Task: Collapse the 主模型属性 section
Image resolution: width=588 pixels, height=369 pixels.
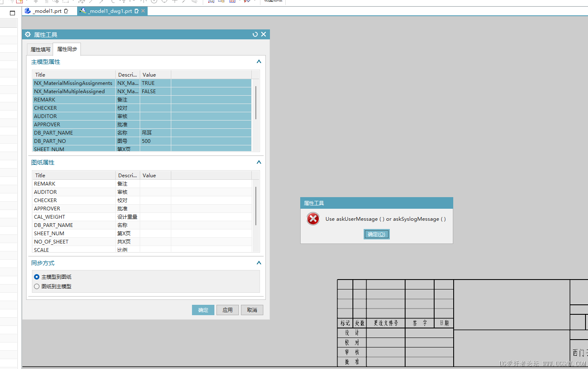Action: (259, 62)
